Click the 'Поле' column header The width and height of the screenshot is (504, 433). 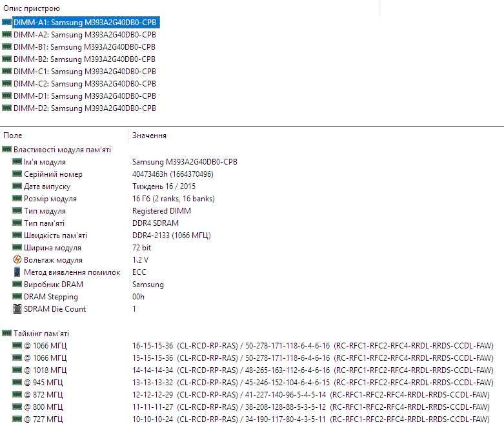pyautogui.click(x=12, y=136)
